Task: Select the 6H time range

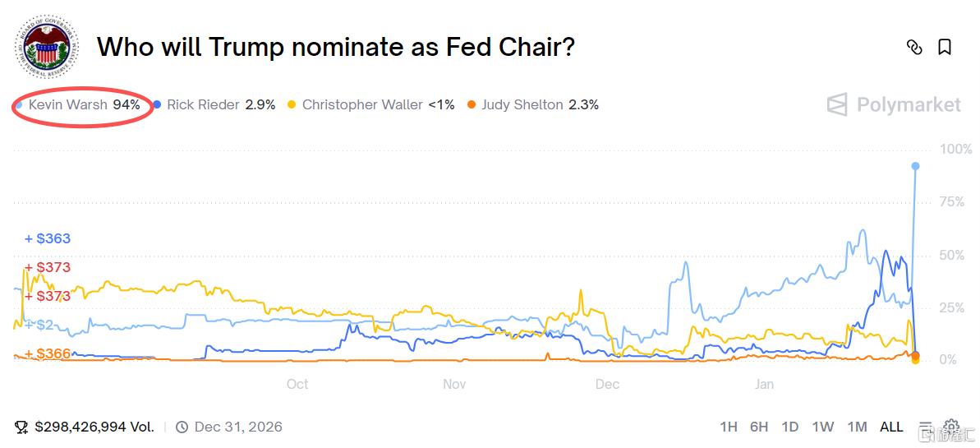Action: [759, 427]
